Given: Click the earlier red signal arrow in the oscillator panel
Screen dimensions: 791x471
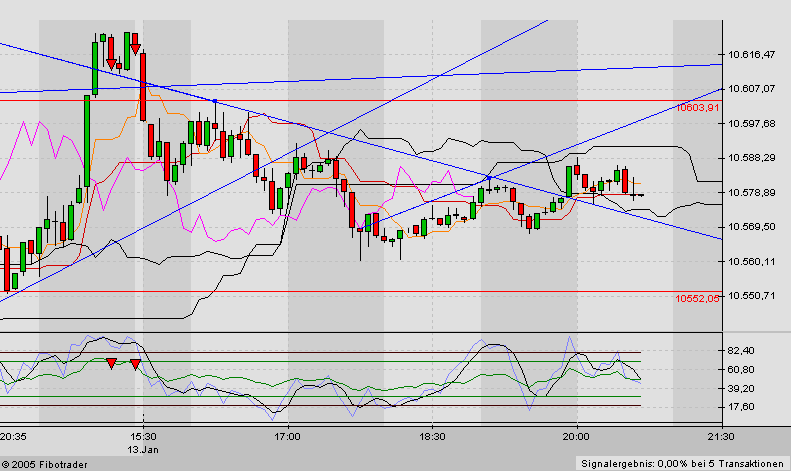Looking at the screenshot, I should tap(111, 363).
